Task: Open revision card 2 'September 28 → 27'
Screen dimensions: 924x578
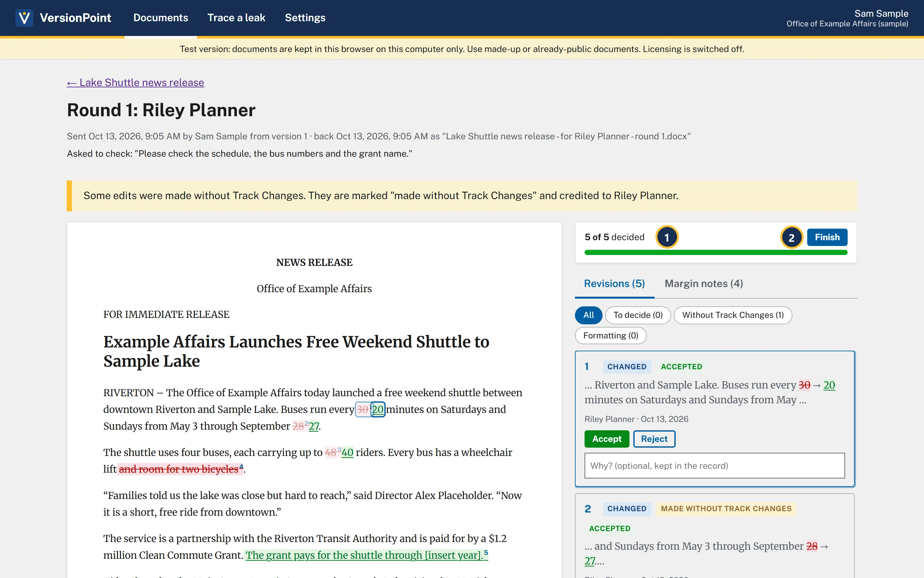Action: tap(714, 535)
